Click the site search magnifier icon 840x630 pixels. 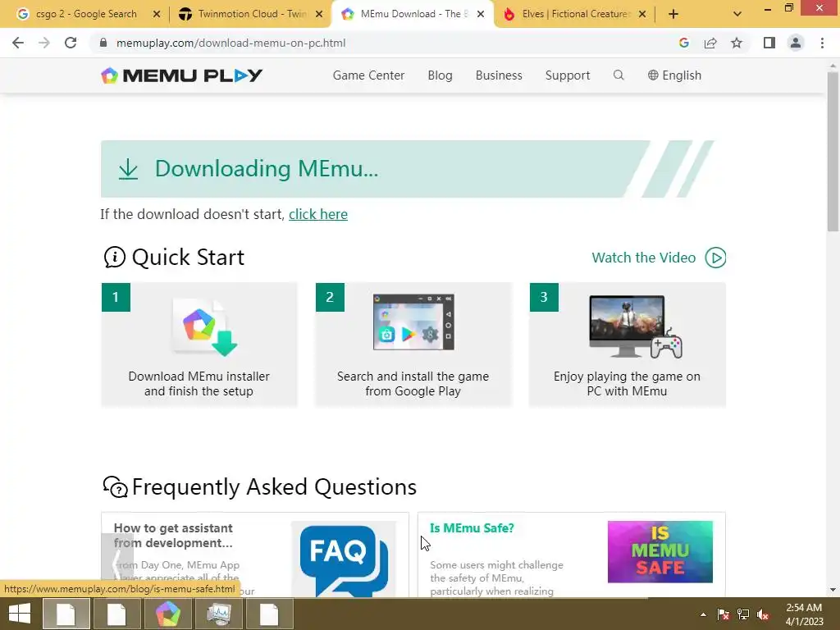[619, 75]
